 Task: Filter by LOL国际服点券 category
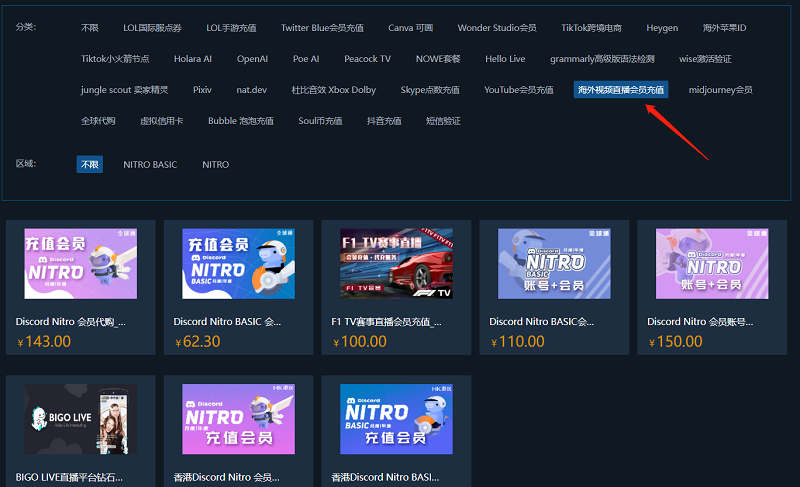click(x=152, y=28)
